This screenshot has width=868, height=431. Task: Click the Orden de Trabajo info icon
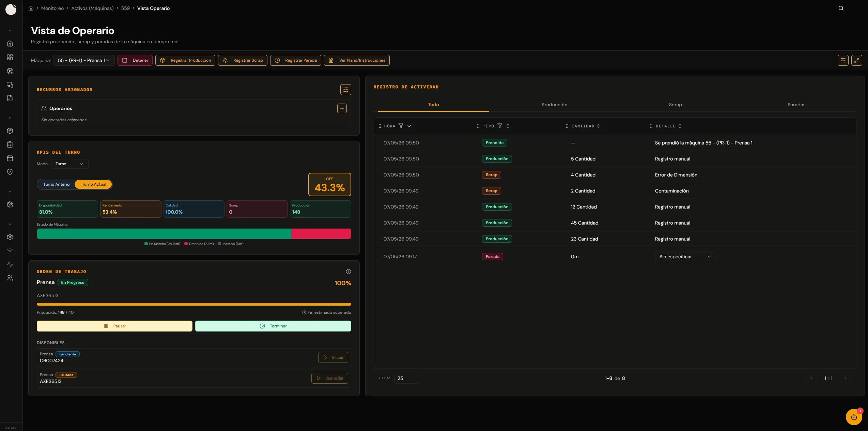click(x=348, y=272)
